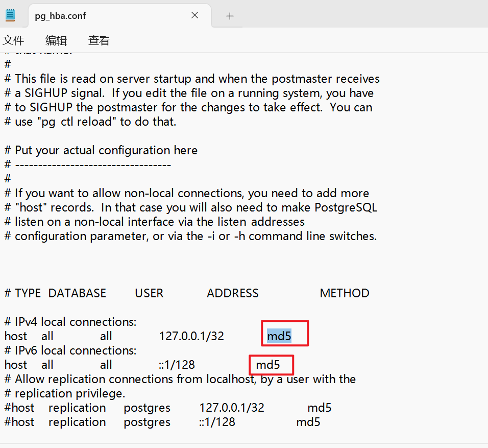Image resolution: width=488 pixels, height=448 pixels.
Task: Click the 'command line switches' comment text
Action: [312, 236]
